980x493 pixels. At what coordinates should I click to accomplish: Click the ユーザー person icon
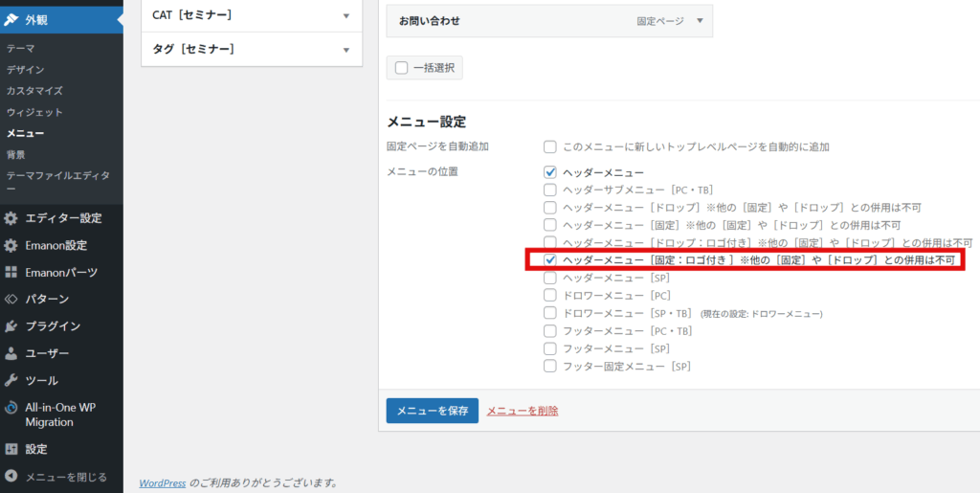[x=11, y=353]
